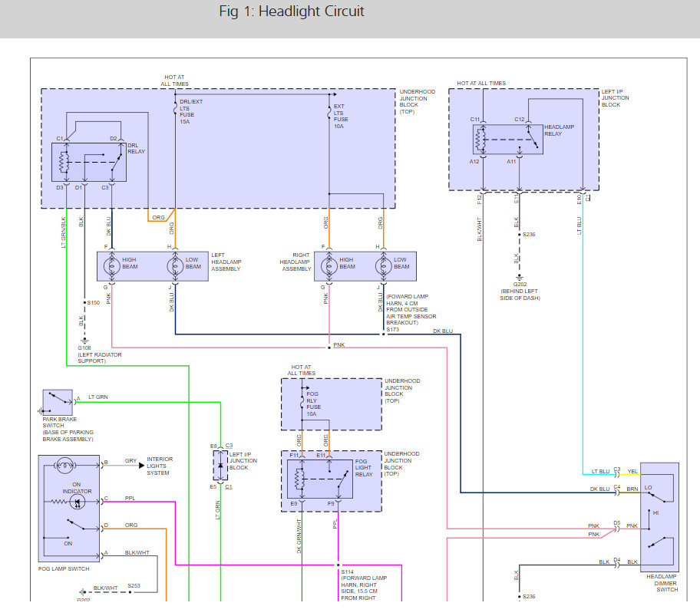Image resolution: width=700 pixels, height=616 pixels.
Task: Click the 'G108' ground label
Action: tap(84, 348)
